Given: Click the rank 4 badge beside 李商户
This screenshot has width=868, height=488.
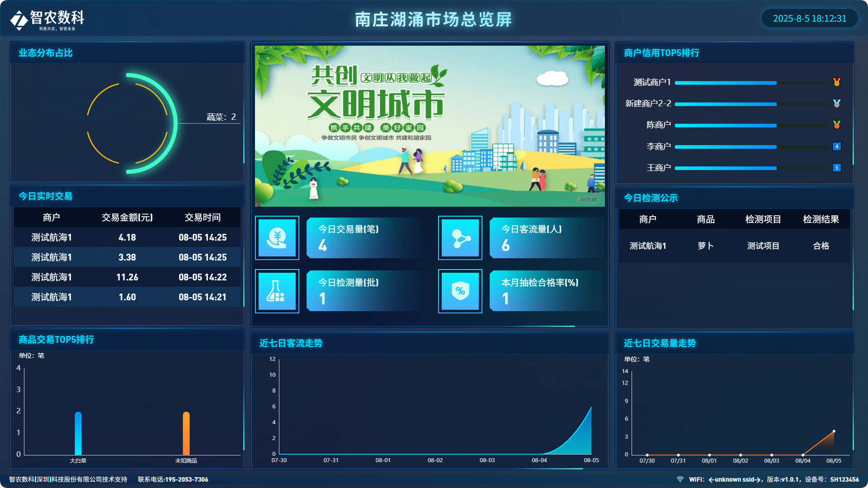Looking at the screenshot, I should [836, 147].
